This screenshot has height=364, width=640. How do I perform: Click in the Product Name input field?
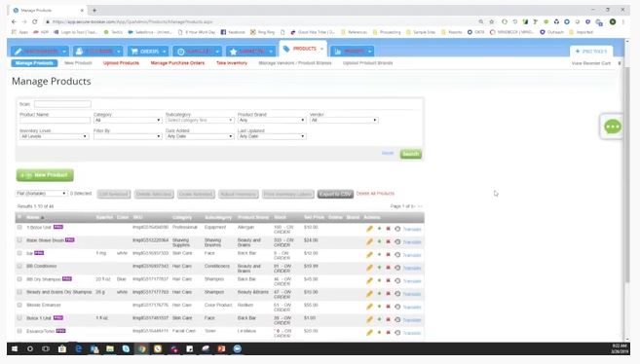[55, 121]
